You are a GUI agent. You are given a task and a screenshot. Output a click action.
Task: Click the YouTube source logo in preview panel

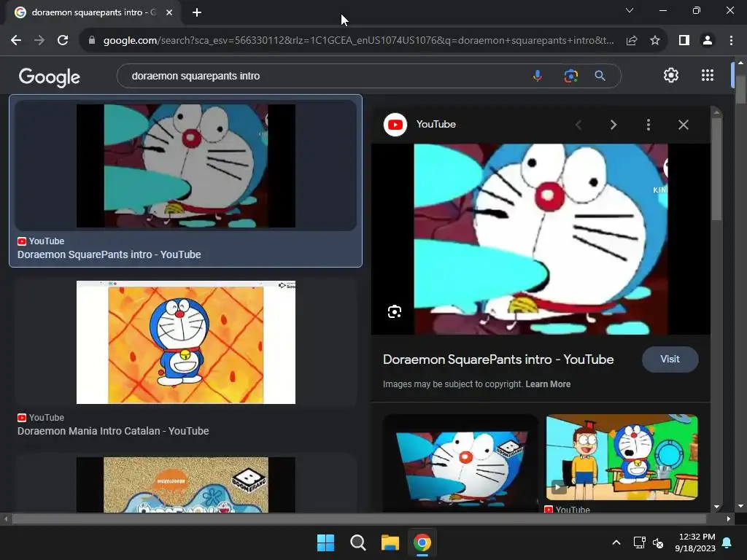[395, 125]
